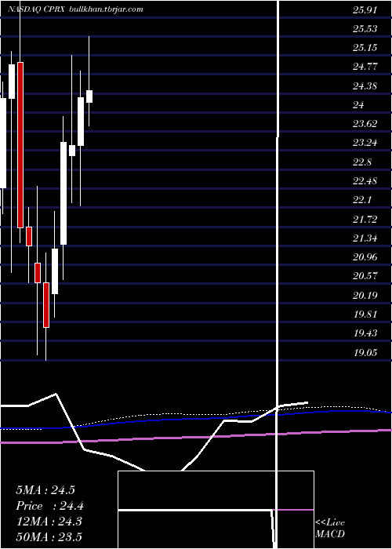Select the 21.72 price axis label
The image size is (392, 549).
(x=365, y=220)
